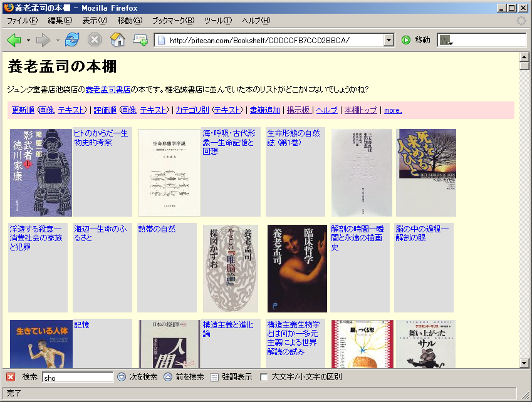Image resolution: width=532 pixels, height=402 pixels.
Task: Click the new tab toolbar icon with green plus
Action: click(140, 40)
